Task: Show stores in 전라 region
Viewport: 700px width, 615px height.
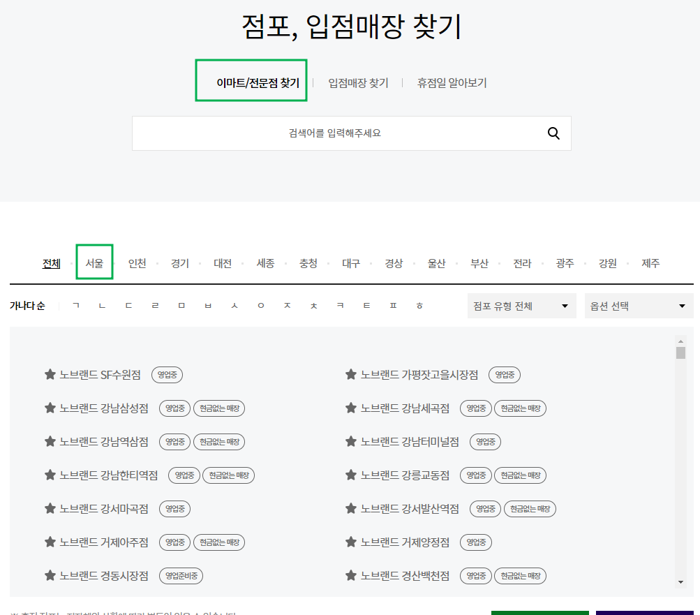Action: click(522, 263)
